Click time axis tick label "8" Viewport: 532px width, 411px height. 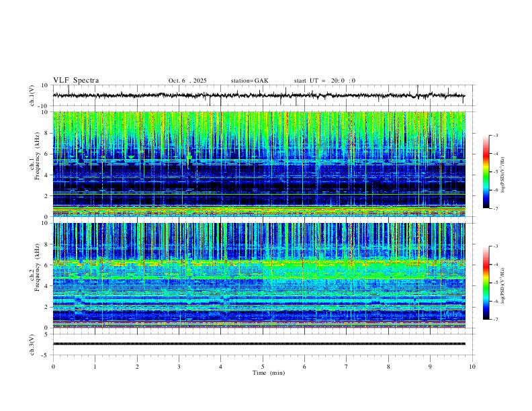[388, 367]
